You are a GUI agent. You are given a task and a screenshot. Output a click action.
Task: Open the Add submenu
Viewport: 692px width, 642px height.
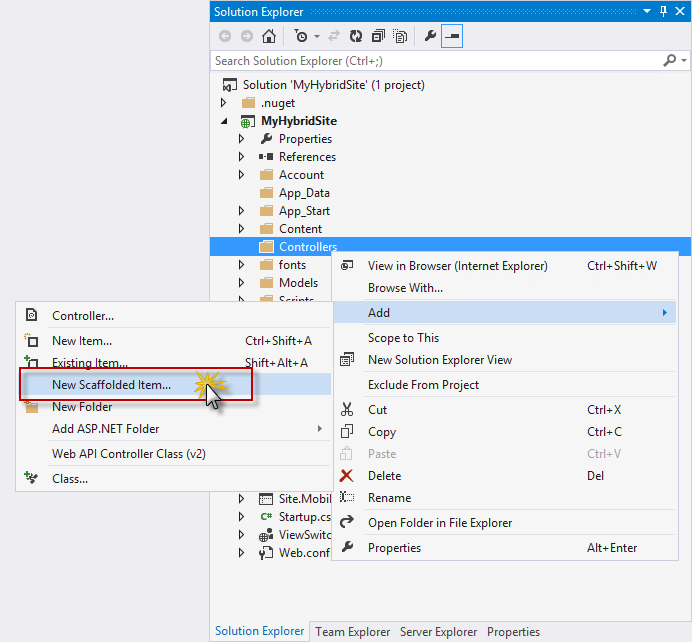pyautogui.click(x=504, y=313)
